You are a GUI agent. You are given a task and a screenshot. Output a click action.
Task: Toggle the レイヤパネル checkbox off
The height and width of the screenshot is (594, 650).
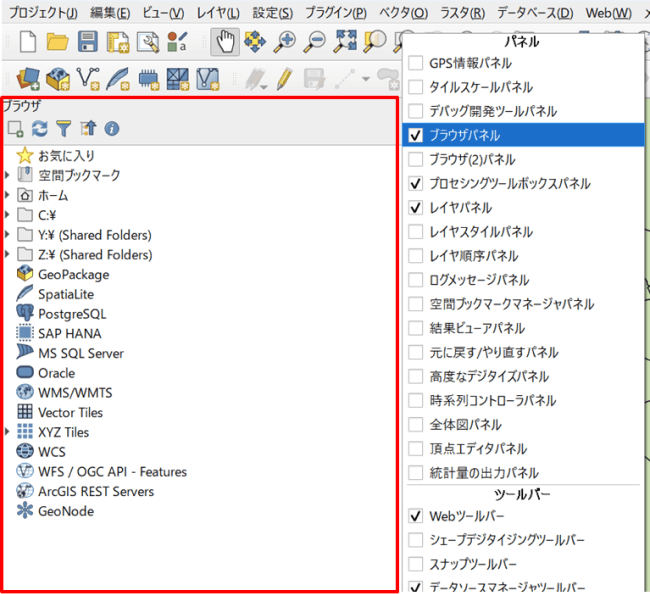[416, 208]
